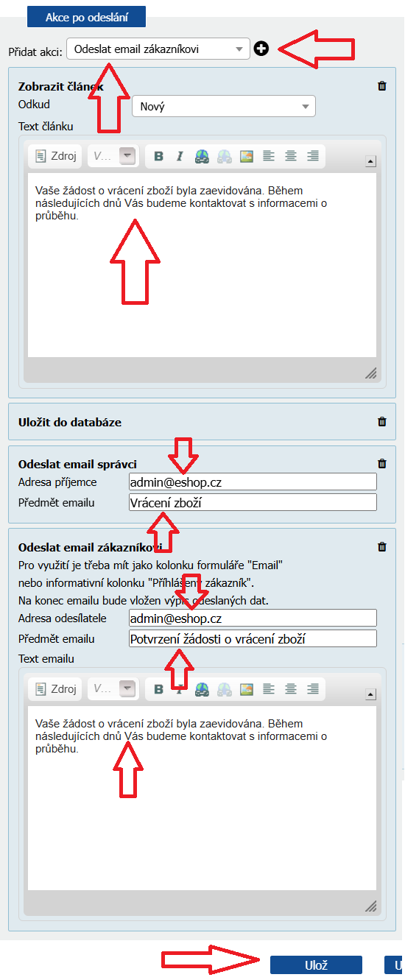Focus subject field Potvrzení žádosti o vrácení zboží
This screenshot has width=405, height=980.
[253, 638]
